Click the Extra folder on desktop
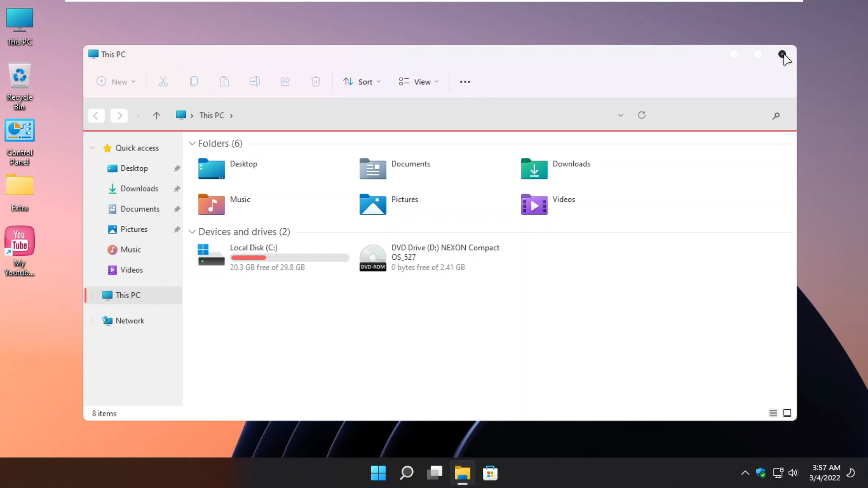This screenshot has height=488, width=868. pyautogui.click(x=19, y=193)
